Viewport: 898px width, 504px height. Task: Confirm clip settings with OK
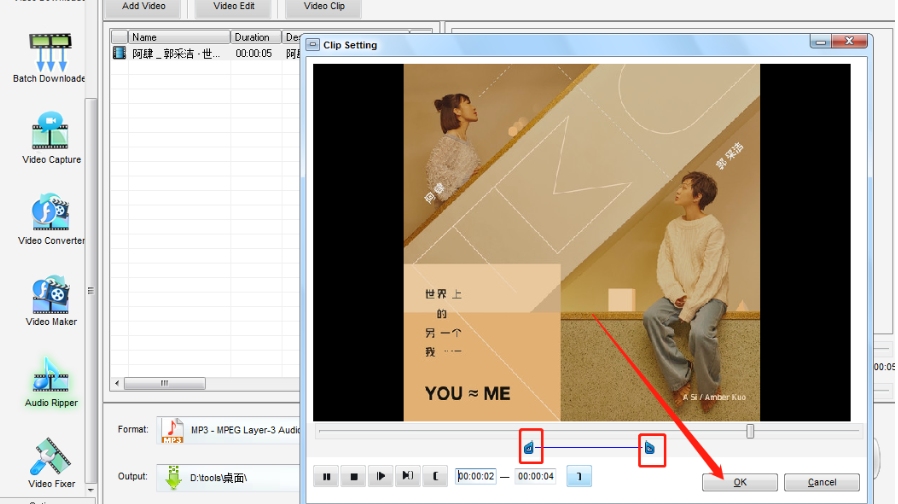(x=740, y=482)
